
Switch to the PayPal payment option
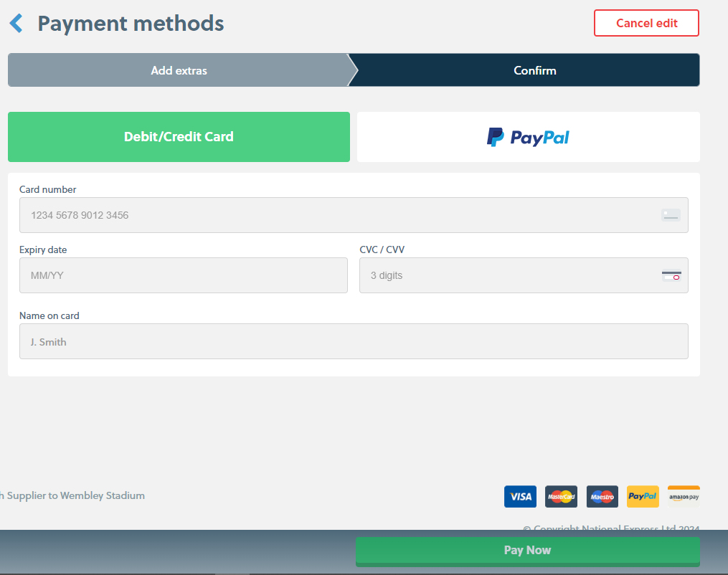tap(528, 137)
